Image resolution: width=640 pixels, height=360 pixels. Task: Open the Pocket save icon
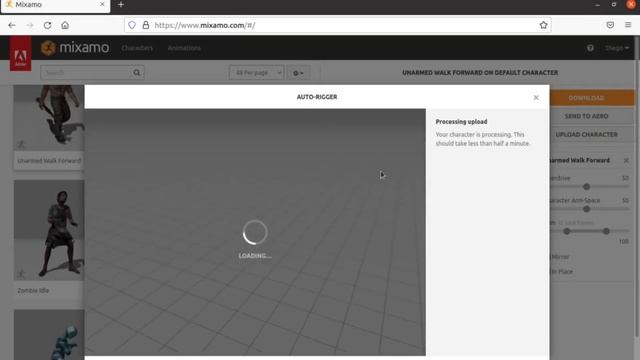click(610, 25)
